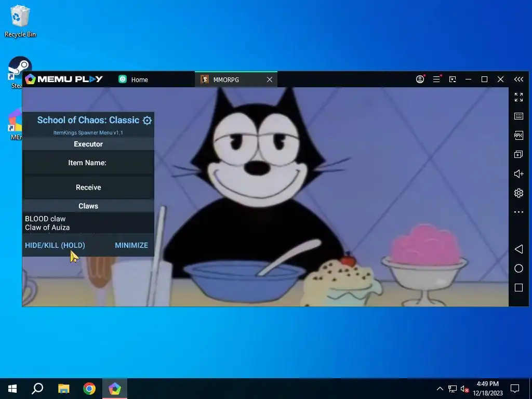
Task: Toggle MEmu fullscreen mode
Action: (x=518, y=97)
